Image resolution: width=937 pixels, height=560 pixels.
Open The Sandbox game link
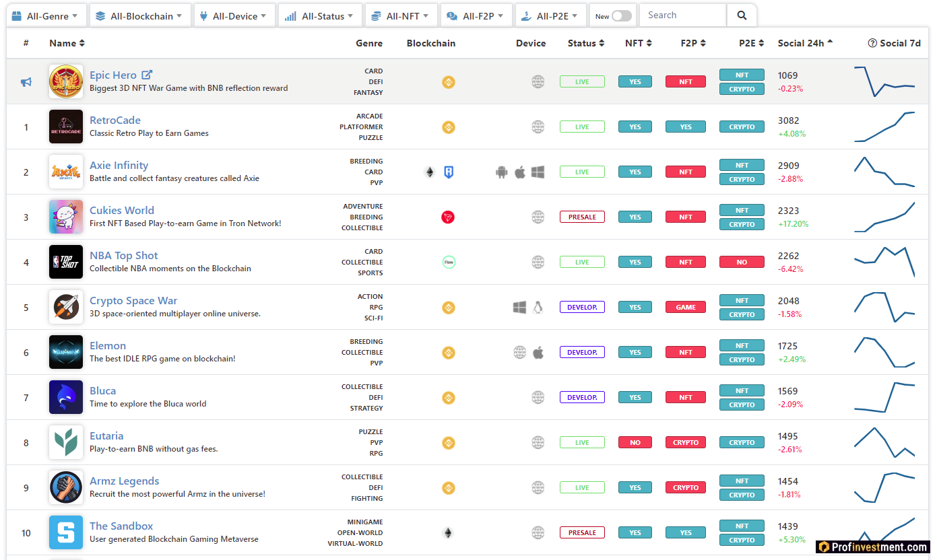pyautogui.click(x=121, y=526)
